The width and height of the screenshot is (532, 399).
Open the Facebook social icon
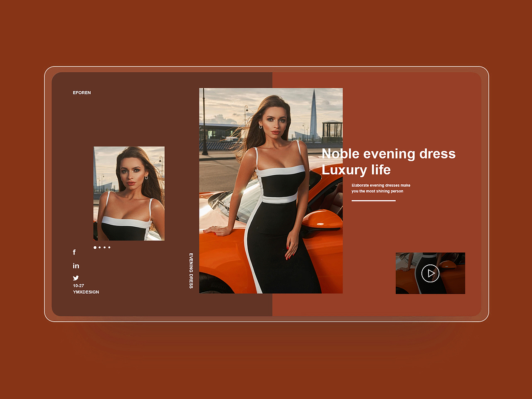coord(74,252)
